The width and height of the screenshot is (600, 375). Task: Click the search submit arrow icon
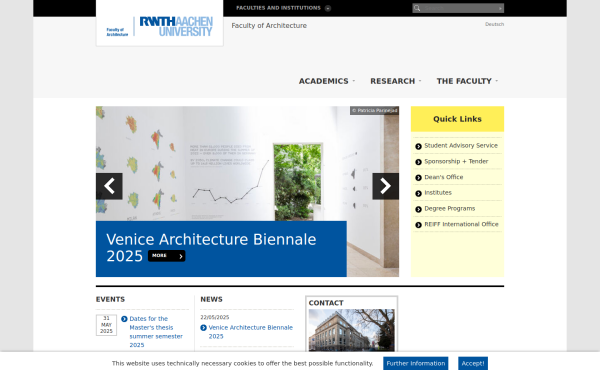click(500, 8)
